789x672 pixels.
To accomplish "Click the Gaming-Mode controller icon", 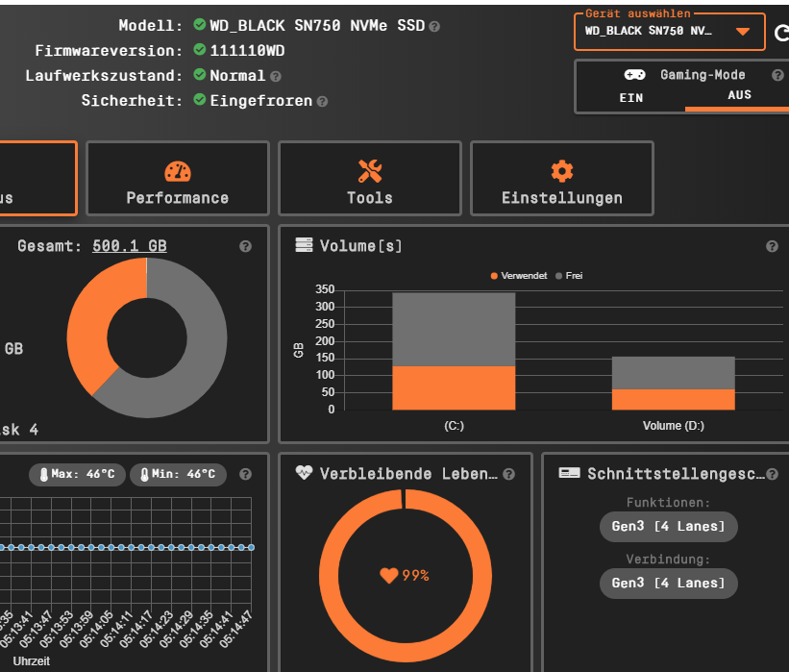I will 634,75.
